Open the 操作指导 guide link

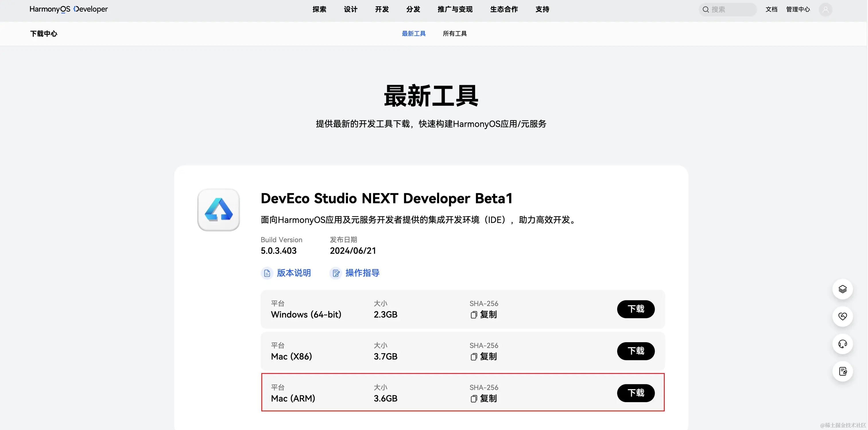pyautogui.click(x=362, y=273)
